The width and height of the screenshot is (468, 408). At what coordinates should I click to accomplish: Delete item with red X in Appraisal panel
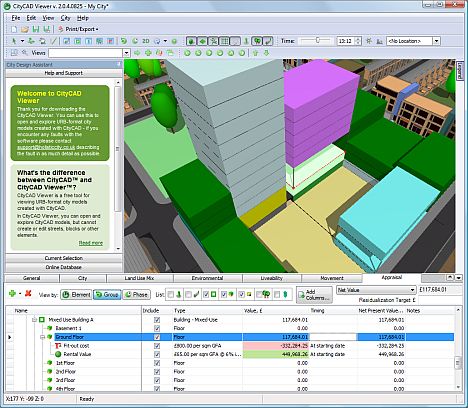tap(28, 293)
